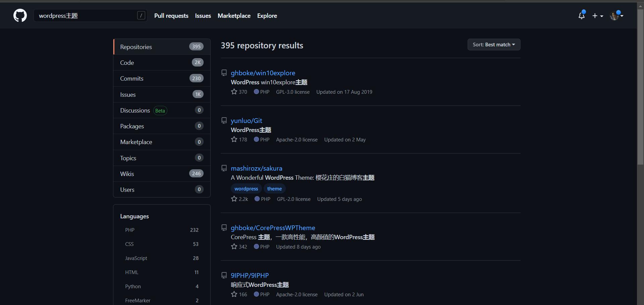Click the search input field
644x305 pixels.
pos(84,15)
